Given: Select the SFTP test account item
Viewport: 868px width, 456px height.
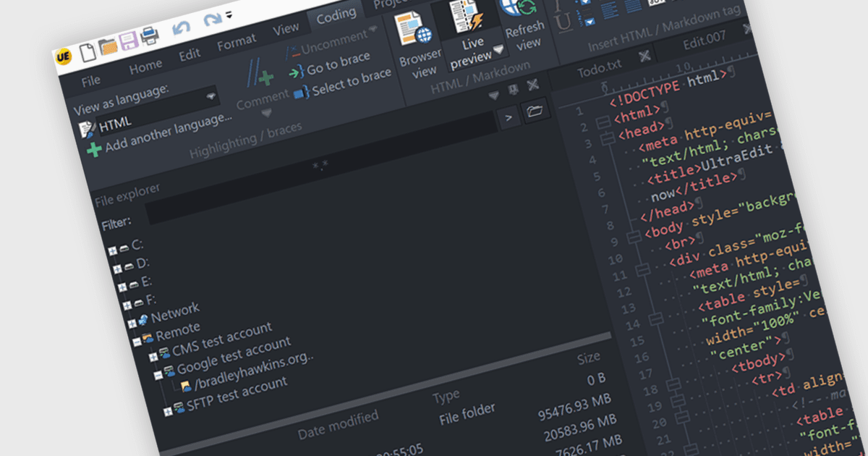Looking at the screenshot, I should [x=237, y=395].
